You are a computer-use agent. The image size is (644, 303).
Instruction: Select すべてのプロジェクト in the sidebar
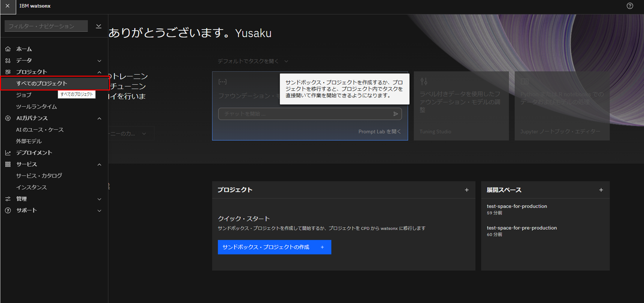coord(55,83)
